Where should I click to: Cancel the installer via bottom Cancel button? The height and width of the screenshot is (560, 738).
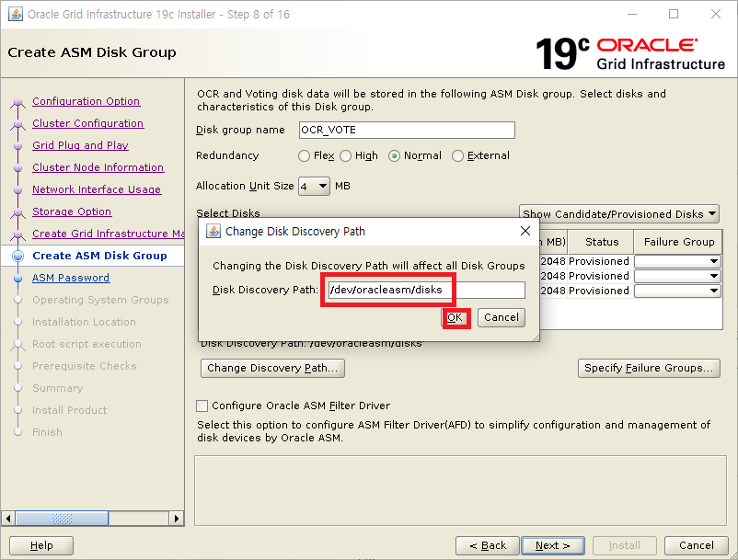pyautogui.click(x=696, y=545)
